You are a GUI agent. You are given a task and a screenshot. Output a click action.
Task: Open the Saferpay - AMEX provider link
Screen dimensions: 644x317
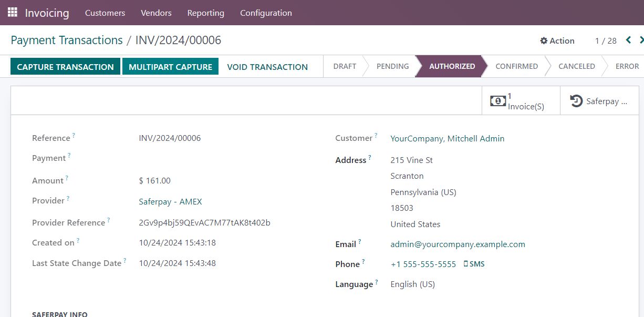[x=170, y=201]
